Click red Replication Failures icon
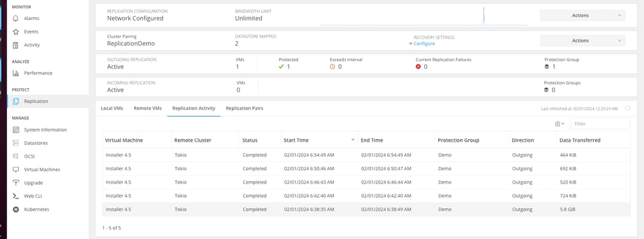The height and width of the screenshot is (239, 644). coord(418,66)
